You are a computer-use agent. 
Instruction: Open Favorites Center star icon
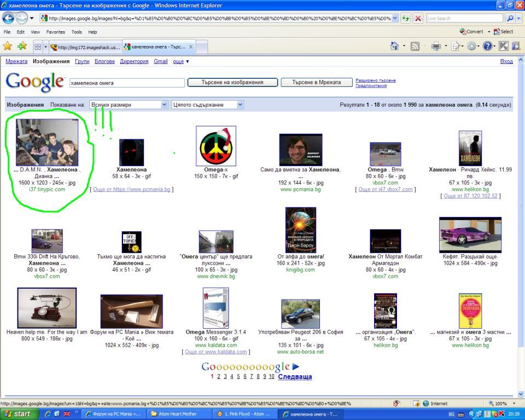coord(8,46)
